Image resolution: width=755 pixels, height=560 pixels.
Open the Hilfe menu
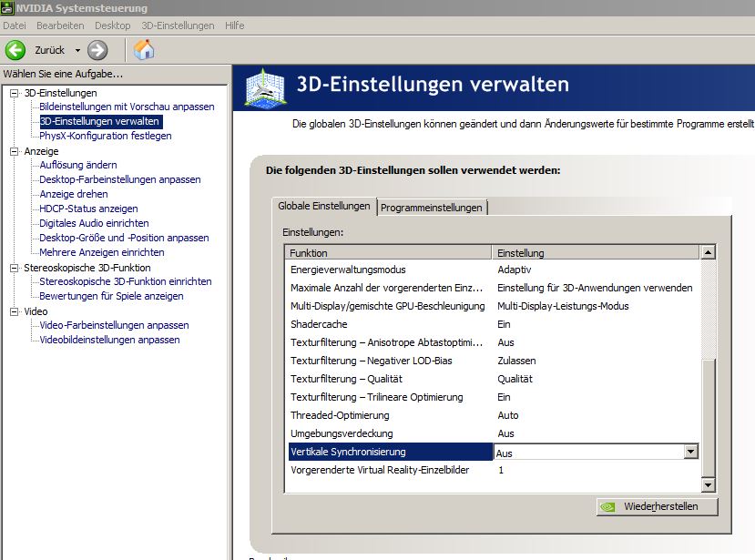click(x=234, y=25)
